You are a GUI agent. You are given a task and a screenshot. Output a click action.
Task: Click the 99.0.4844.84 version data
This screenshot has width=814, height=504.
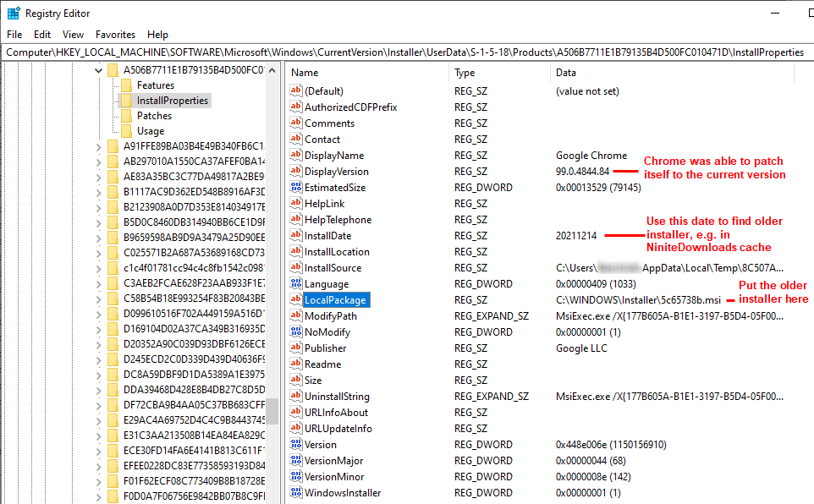(582, 172)
